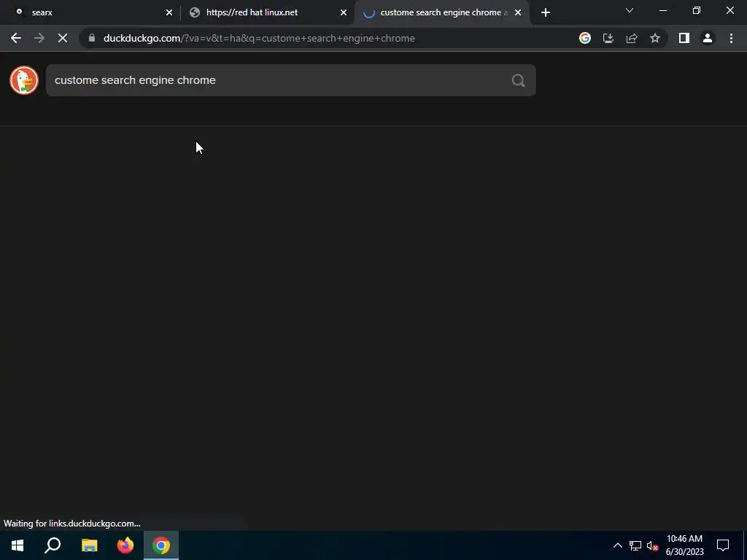747x560 pixels.
Task: Open network status tray icon
Action: [x=635, y=545]
